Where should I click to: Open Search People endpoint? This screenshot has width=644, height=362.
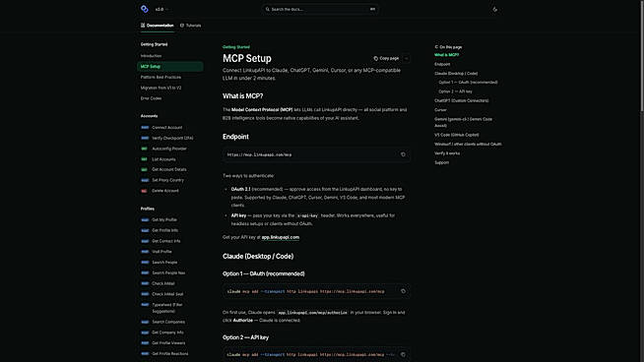coord(164,263)
